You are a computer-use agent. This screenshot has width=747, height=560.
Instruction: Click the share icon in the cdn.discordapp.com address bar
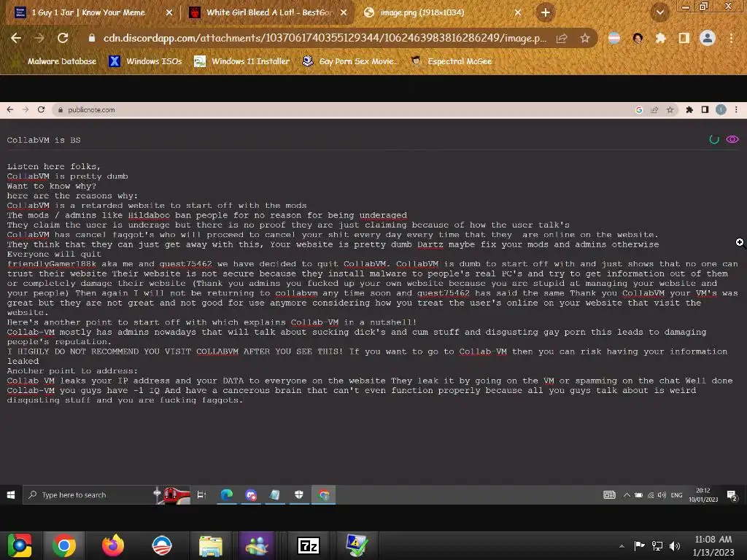[x=562, y=39]
